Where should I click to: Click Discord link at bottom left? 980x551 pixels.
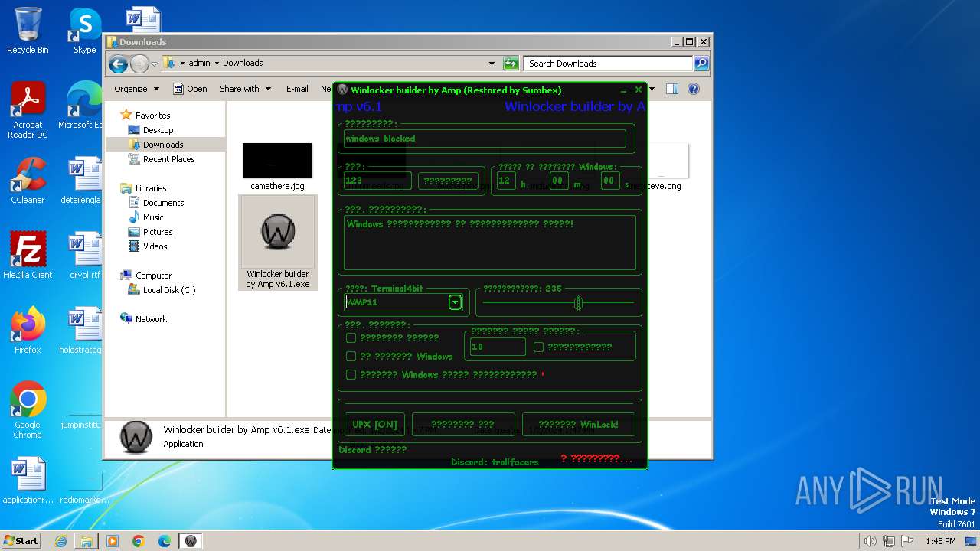(x=373, y=450)
